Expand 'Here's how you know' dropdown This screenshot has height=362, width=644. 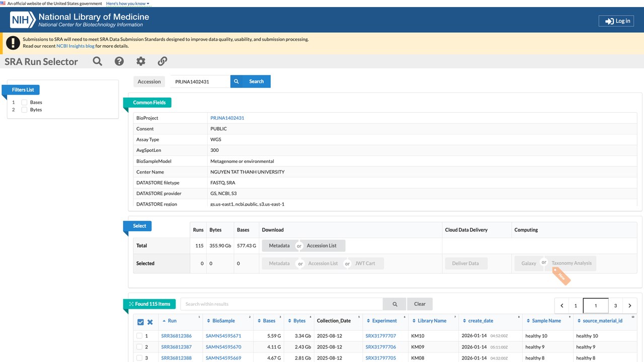(128, 4)
